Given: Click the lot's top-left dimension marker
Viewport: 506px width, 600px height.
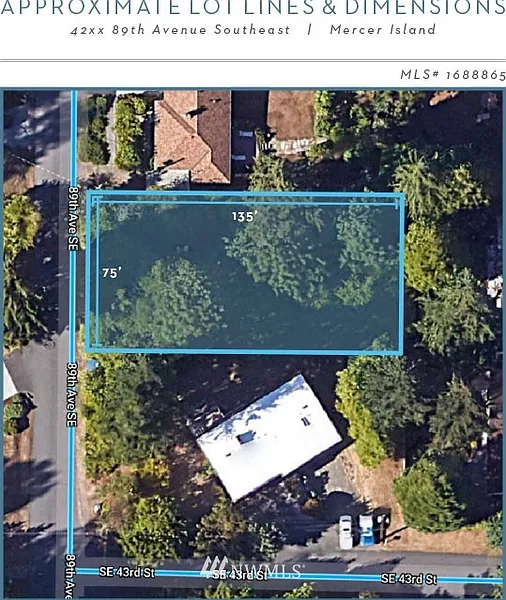Looking at the screenshot, I should [x=96, y=198].
